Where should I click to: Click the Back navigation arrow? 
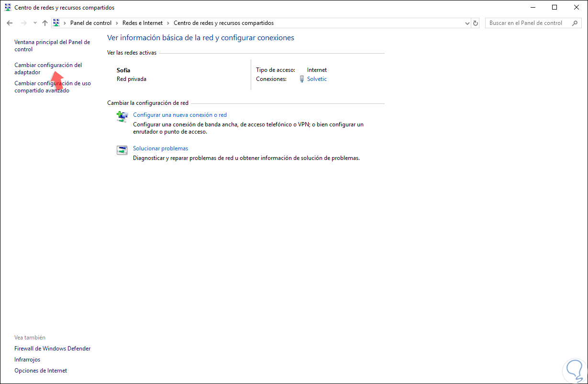10,23
